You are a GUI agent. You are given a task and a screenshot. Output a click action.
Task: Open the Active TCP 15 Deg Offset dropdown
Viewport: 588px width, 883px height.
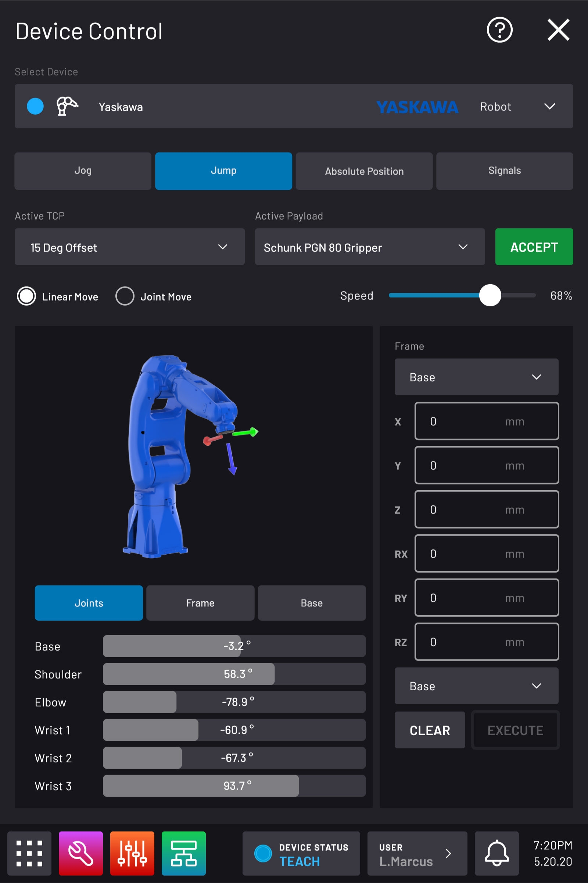coord(129,247)
